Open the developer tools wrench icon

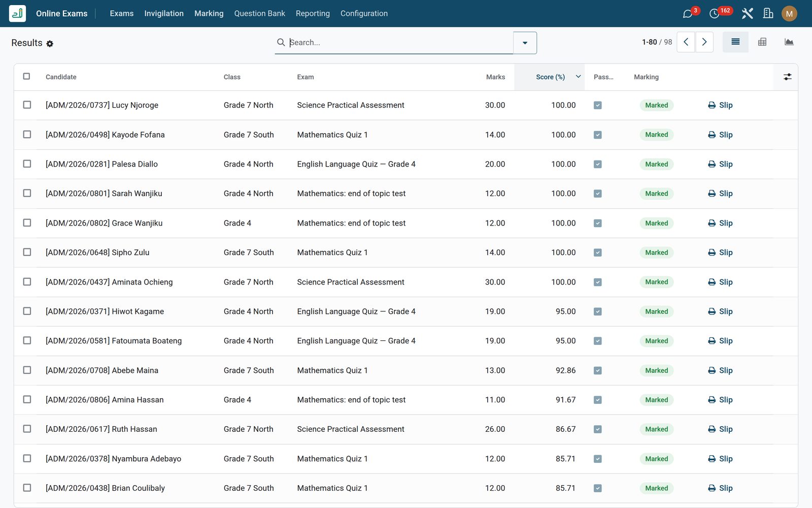747,13
